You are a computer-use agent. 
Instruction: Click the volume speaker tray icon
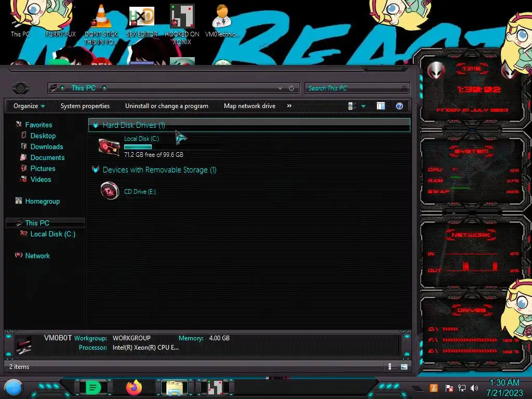tap(474, 388)
